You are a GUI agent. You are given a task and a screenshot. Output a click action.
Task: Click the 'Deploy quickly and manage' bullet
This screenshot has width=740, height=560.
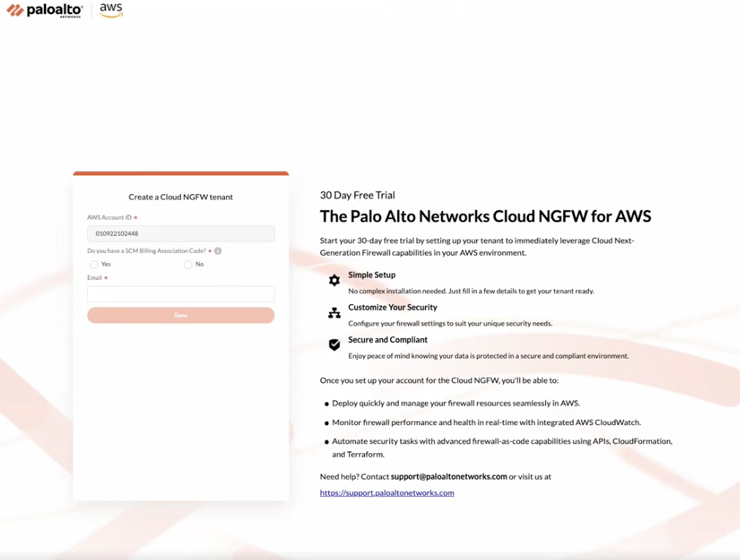456,403
